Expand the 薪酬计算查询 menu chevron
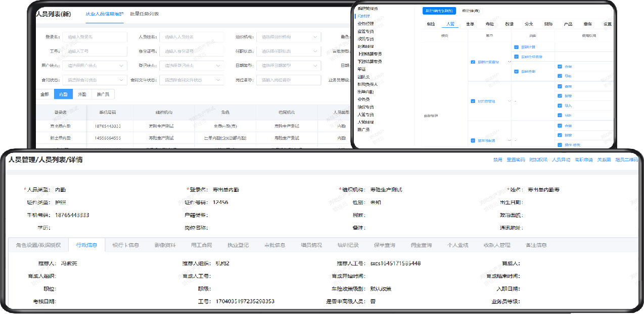The image size is (644, 314). click(509, 62)
